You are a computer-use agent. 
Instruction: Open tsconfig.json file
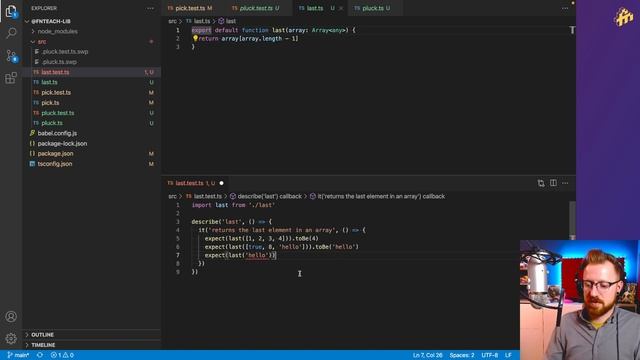(55, 164)
